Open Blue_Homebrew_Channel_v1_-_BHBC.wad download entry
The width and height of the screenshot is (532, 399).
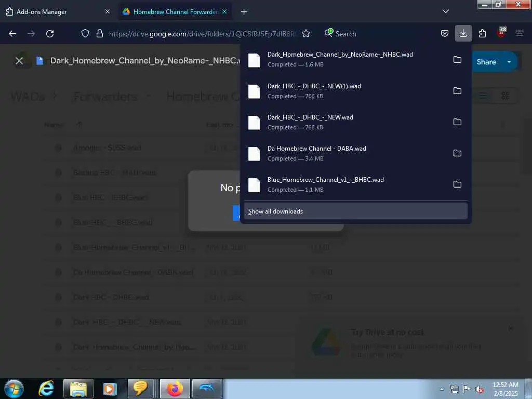(345, 184)
